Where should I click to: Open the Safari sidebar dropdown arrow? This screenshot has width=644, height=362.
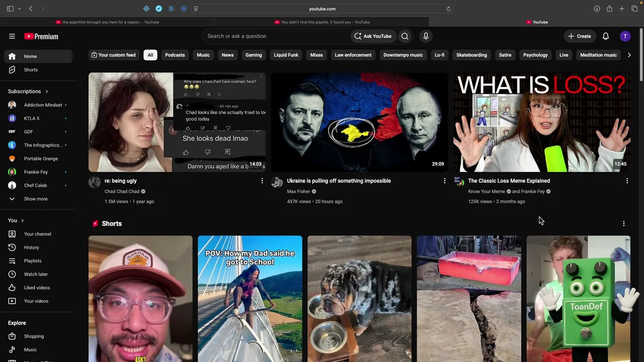20,9
